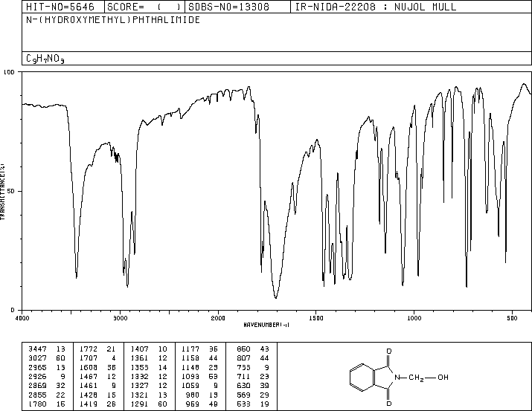
Task: Click the 1000 wavenumber axis label
Action: pos(414,318)
